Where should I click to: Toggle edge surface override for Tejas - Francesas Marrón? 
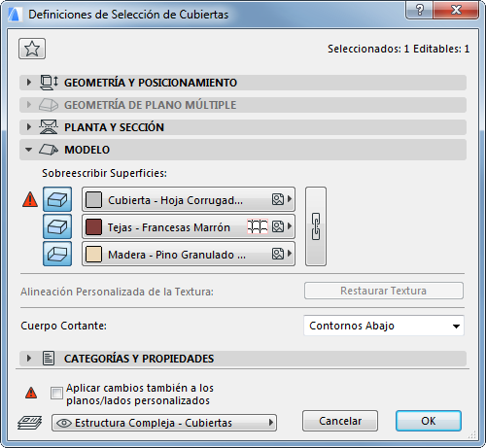pos(57,226)
